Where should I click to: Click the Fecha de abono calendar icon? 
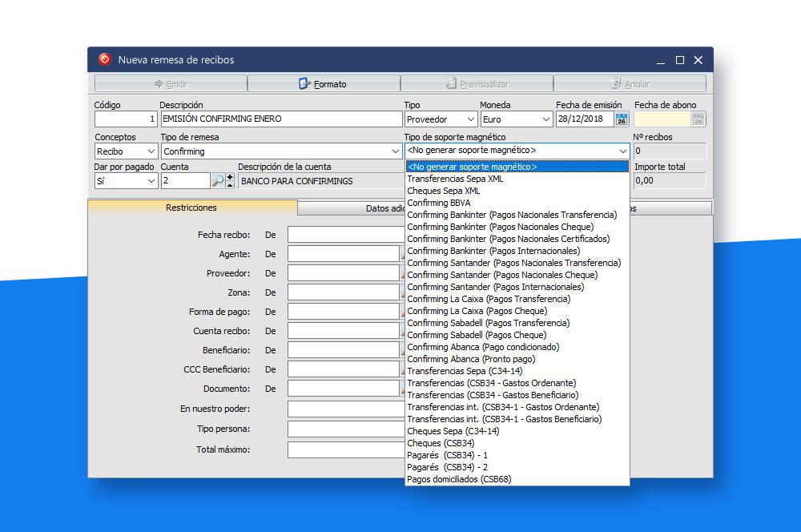tap(698, 119)
